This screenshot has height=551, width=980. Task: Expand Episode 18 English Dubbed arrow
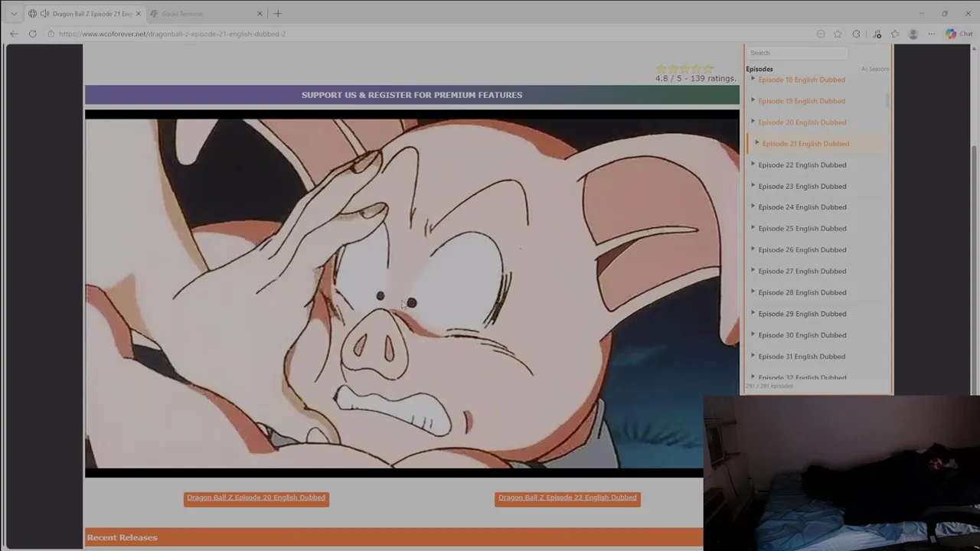pos(753,79)
